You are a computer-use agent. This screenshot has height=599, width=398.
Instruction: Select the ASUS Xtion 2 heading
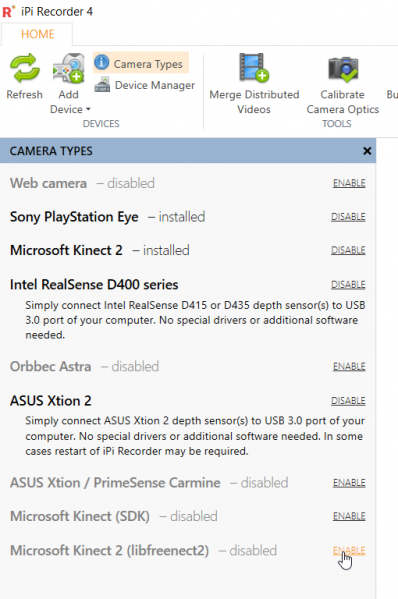[x=51, y=401]
